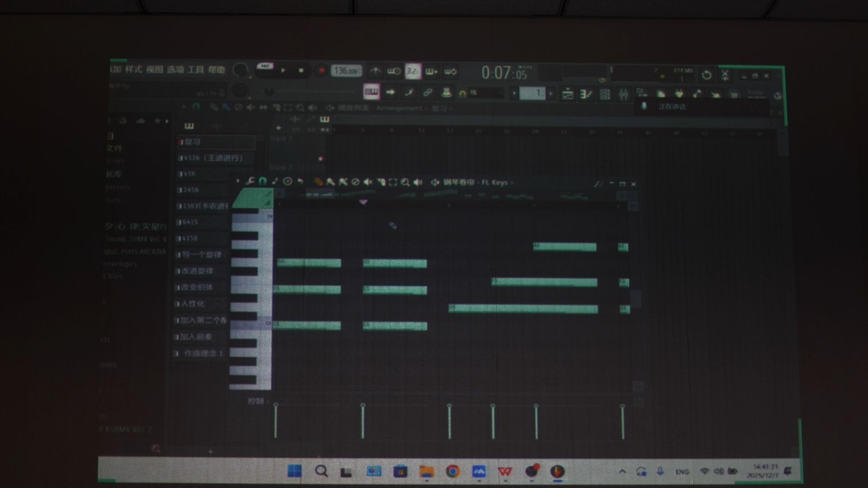The height and width of the screenshot is (488, 868).
Task: Select the 改进旋律 pattern
Action: point(202,271)
